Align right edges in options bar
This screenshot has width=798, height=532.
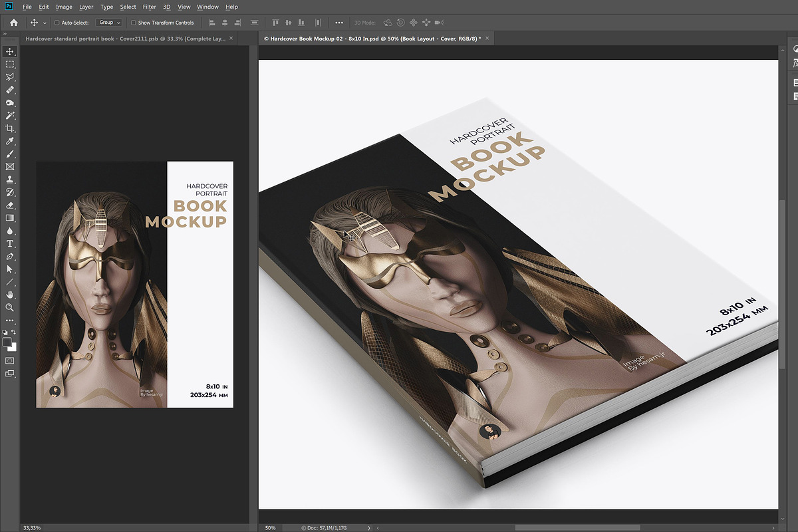[239, 23]
